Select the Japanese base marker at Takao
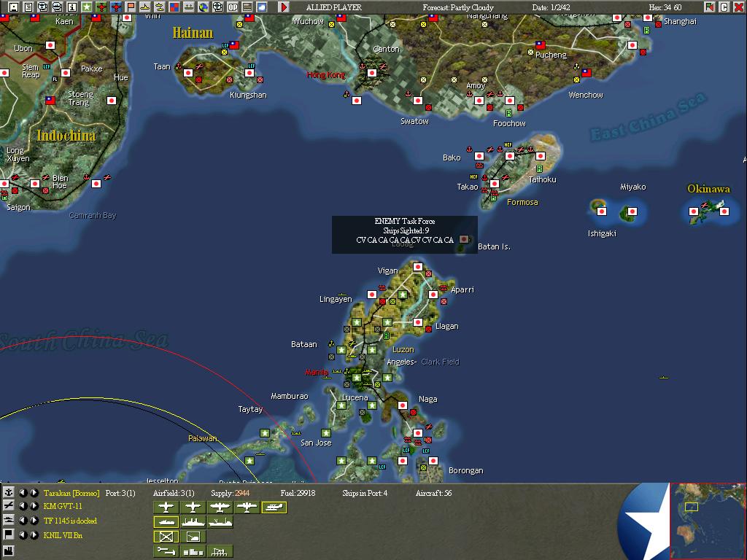The height and width of the screenshot is (560, 747). (495, 183)
